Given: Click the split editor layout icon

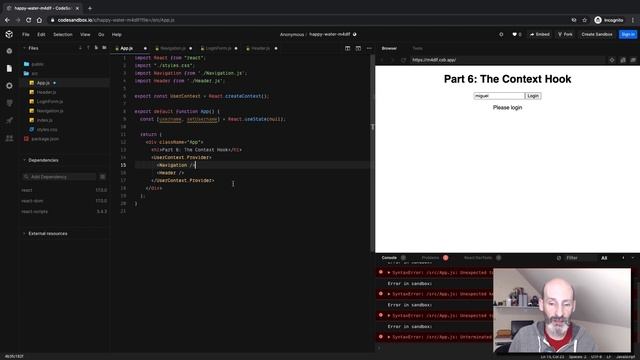Looking at the screenshot, I should point(347,48).
